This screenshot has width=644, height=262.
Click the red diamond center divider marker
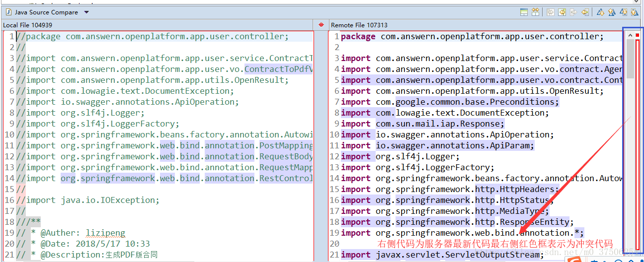321,25
